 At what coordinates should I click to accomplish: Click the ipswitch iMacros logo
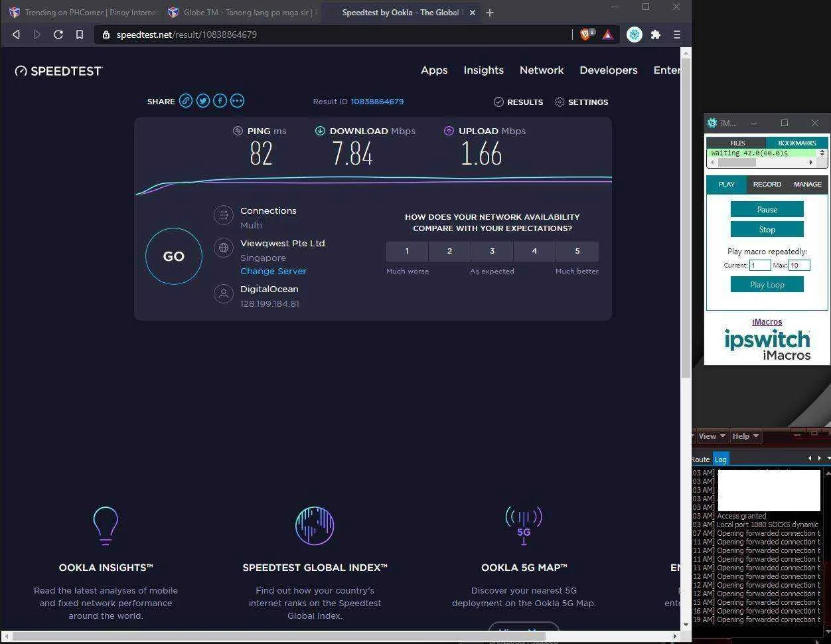(x=767, y=345)
